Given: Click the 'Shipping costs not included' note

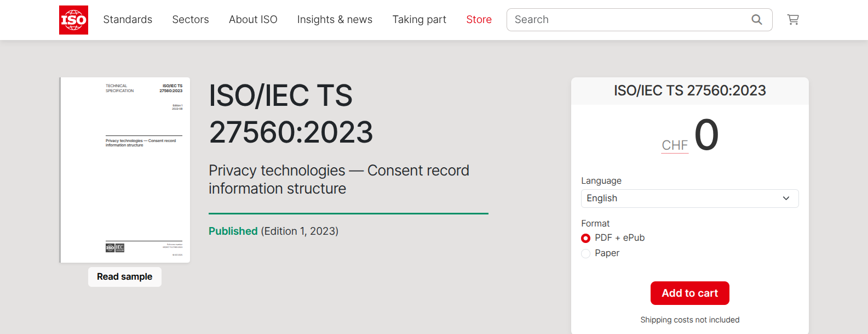Looking at the screenshot, I should tap(690, 320).
